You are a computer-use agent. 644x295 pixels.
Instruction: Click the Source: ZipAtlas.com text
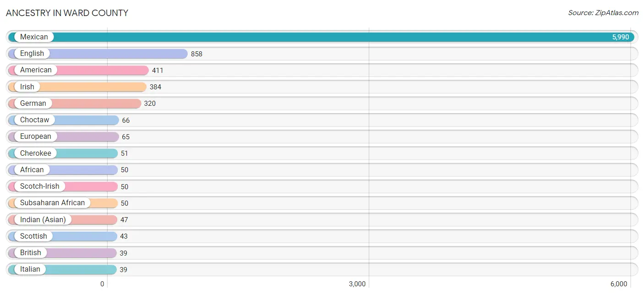click(x=603, y=13)
